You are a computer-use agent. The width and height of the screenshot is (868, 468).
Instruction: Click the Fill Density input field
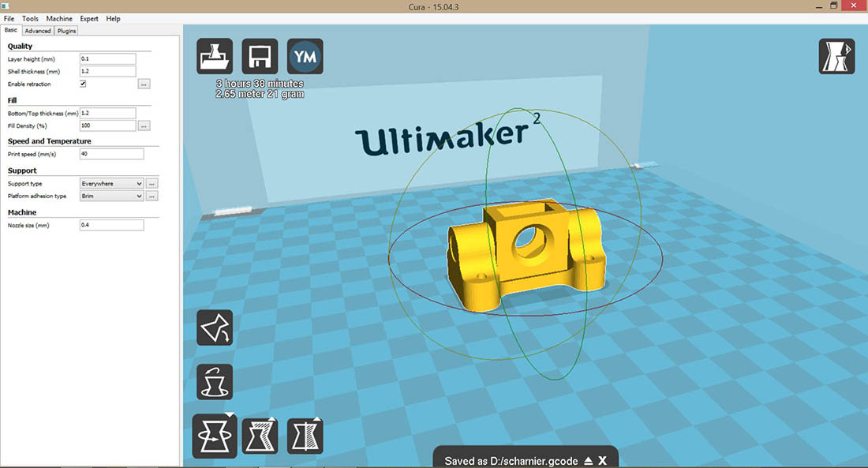click(108, 125)
